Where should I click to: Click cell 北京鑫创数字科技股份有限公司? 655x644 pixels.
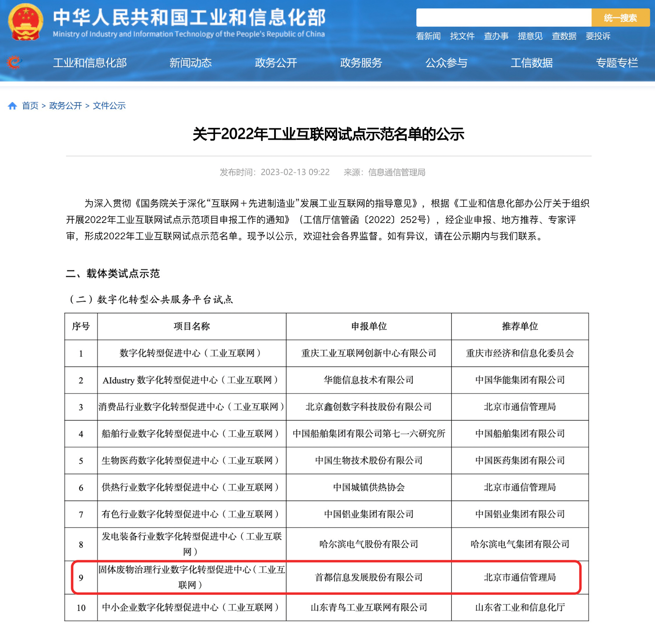369,407
